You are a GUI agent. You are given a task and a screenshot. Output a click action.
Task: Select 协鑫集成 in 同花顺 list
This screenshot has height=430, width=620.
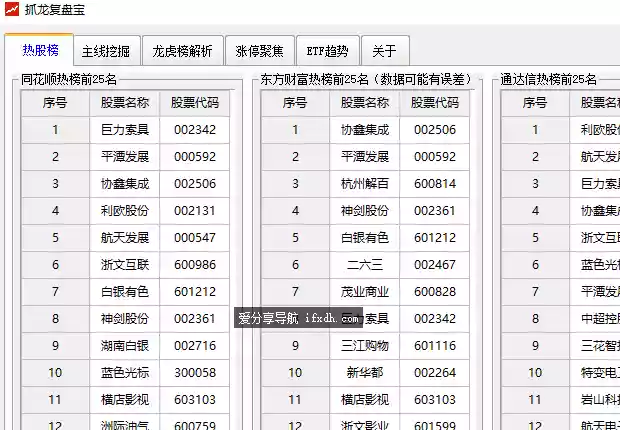pyautogui.click(x=125, y=184)
